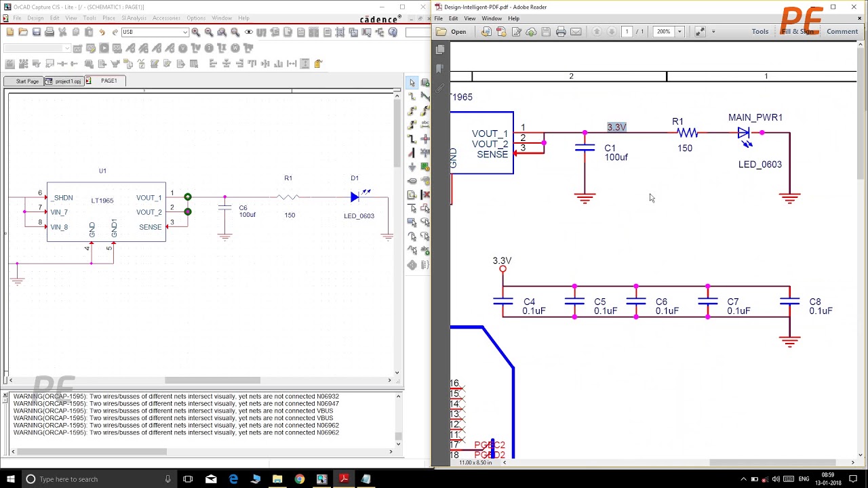Open the USB part search dropdown
The image size is (868, 488).
(x=185, y=32)
